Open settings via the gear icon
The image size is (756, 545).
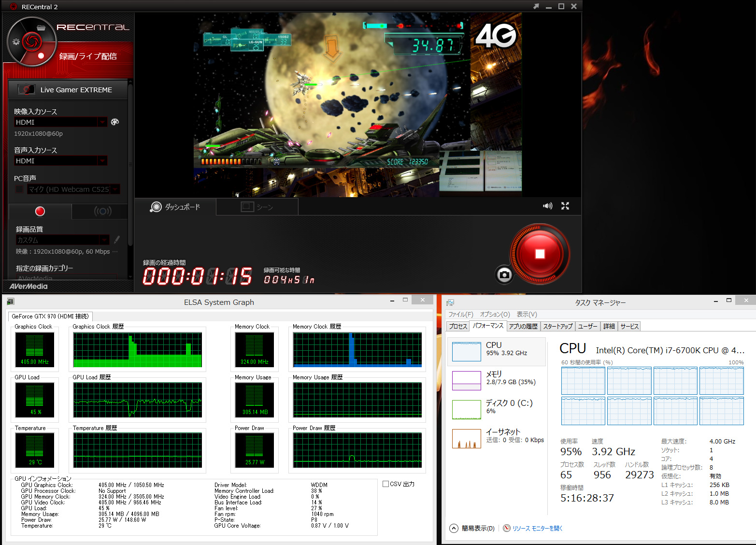coord(16,42)
